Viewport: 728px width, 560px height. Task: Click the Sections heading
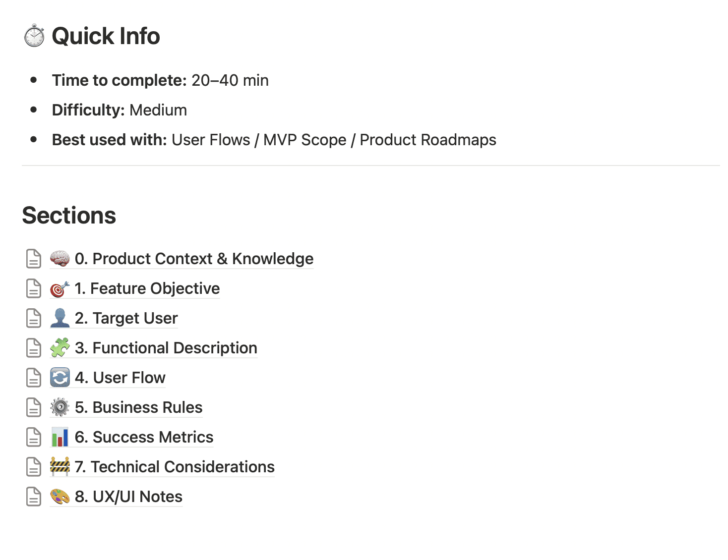tap(69, 216)
